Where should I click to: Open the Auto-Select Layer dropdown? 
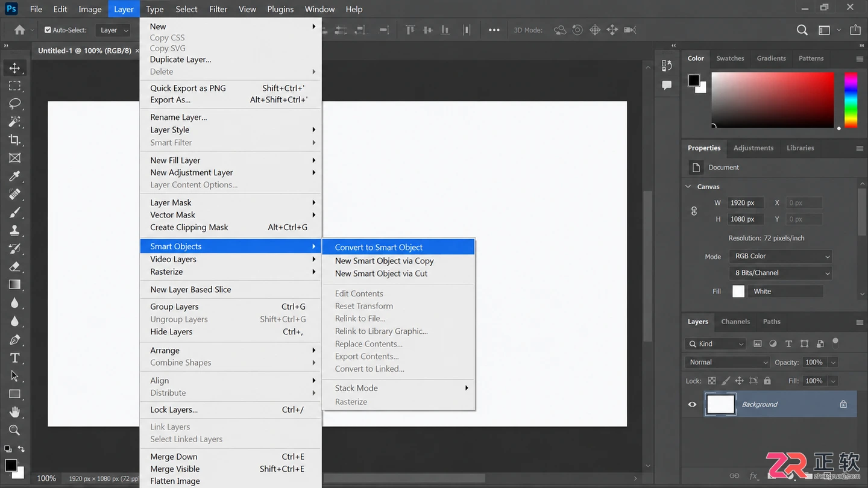(115, 30)
